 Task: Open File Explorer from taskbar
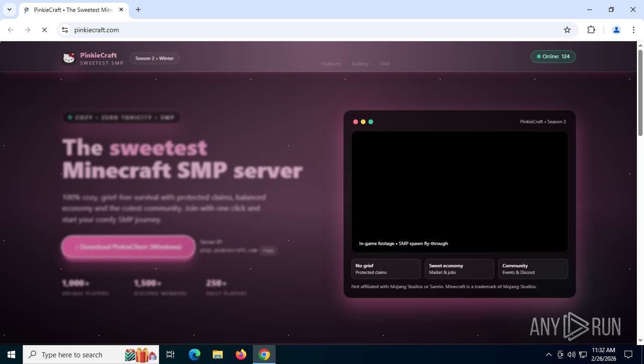tap(217, 355)
